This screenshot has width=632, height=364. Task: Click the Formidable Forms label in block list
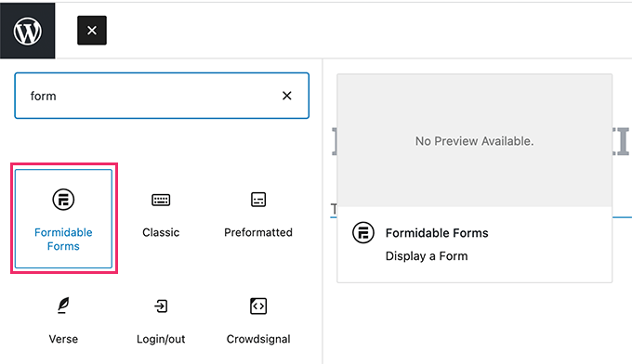pyautogui.click(x=63, y=240)
